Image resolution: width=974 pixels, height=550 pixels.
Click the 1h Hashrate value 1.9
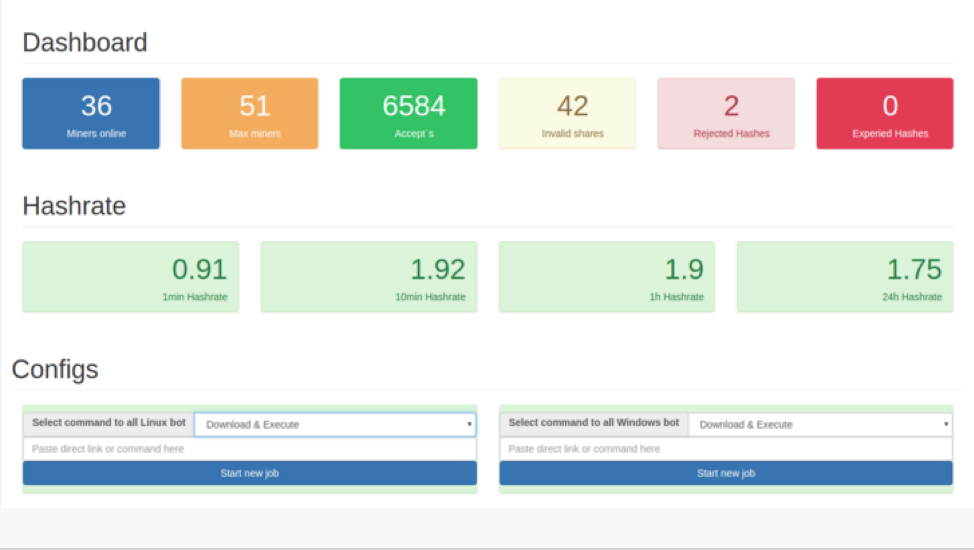pyautogui.click(x=684, y=269)
